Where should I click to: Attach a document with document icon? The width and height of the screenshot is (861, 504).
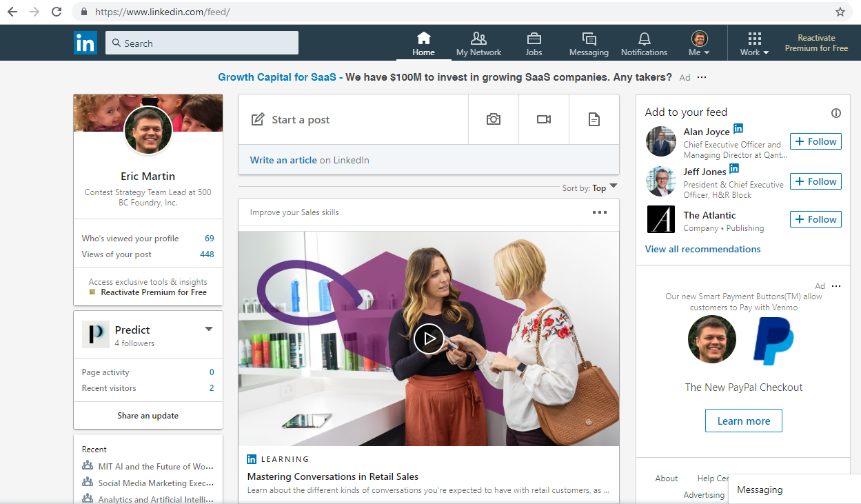tap(594, 119)
